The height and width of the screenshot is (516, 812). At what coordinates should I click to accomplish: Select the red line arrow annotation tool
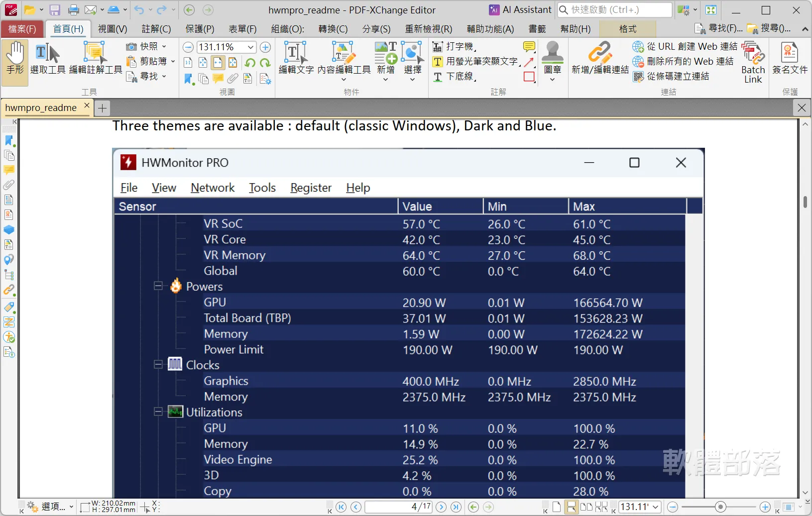pyautogui.click(x=529, y=62)
